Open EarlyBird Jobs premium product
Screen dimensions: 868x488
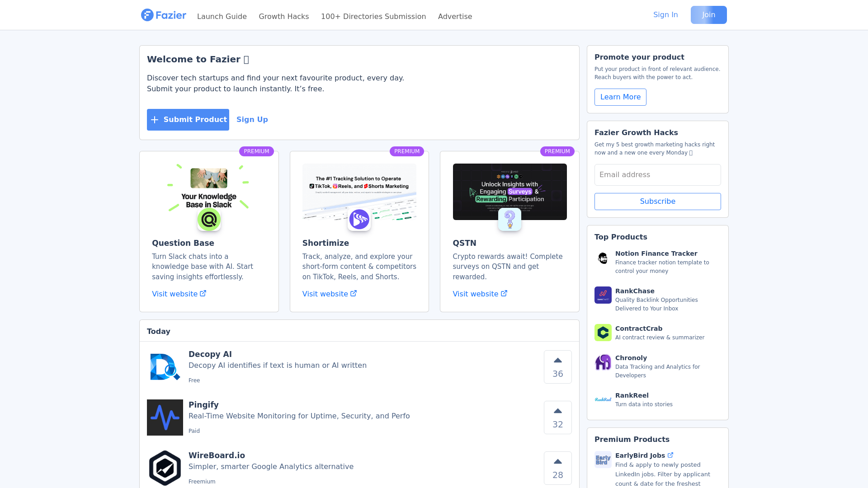(640, 455)
